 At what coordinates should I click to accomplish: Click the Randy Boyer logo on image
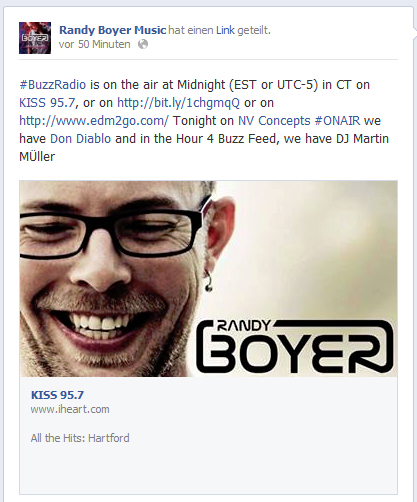coord(296,346)
